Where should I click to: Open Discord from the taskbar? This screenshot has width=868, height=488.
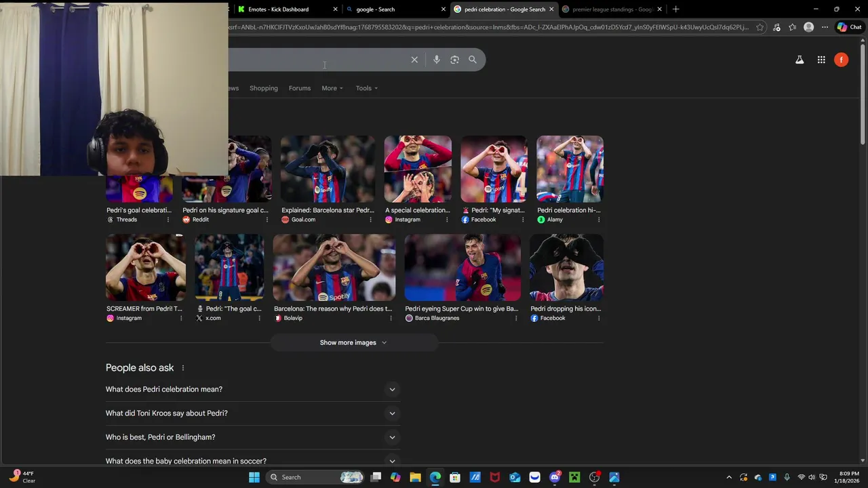555,477
